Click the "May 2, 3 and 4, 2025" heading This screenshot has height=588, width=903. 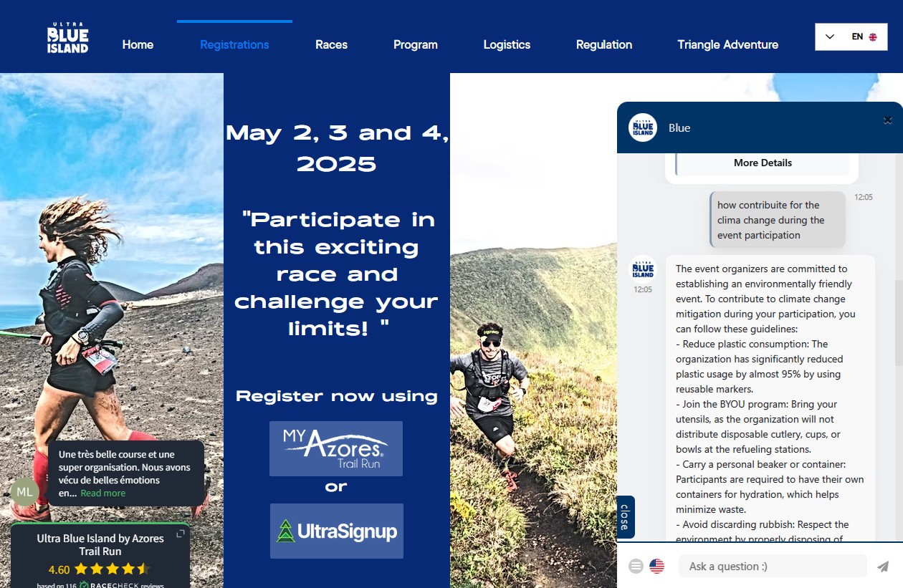(x=337, y=148)
